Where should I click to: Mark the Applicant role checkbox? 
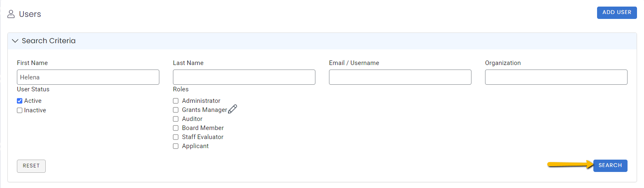pos(176,146)
